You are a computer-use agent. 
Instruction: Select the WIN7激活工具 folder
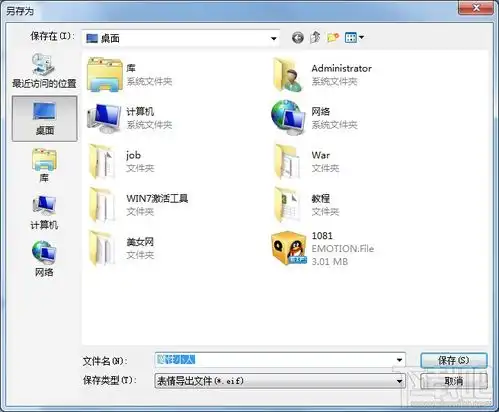[x=138, y=205]
